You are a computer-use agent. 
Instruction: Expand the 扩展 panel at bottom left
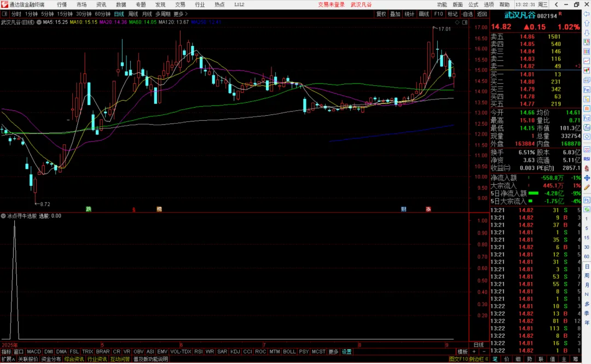tap(8, 360)
